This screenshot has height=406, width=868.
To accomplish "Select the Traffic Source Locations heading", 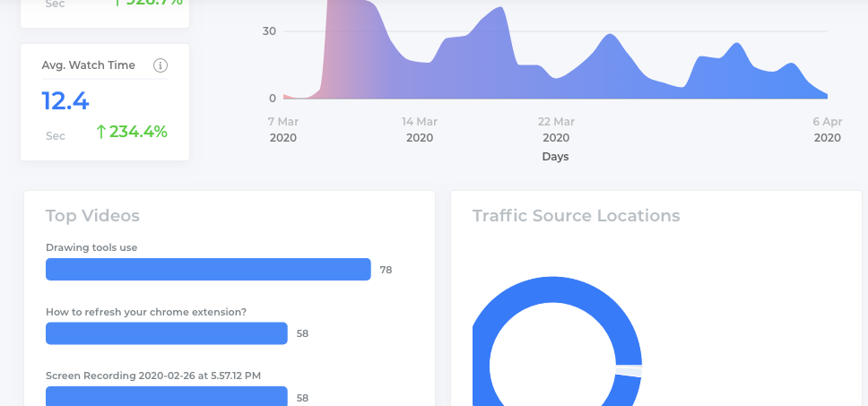I will coord(576,216).
